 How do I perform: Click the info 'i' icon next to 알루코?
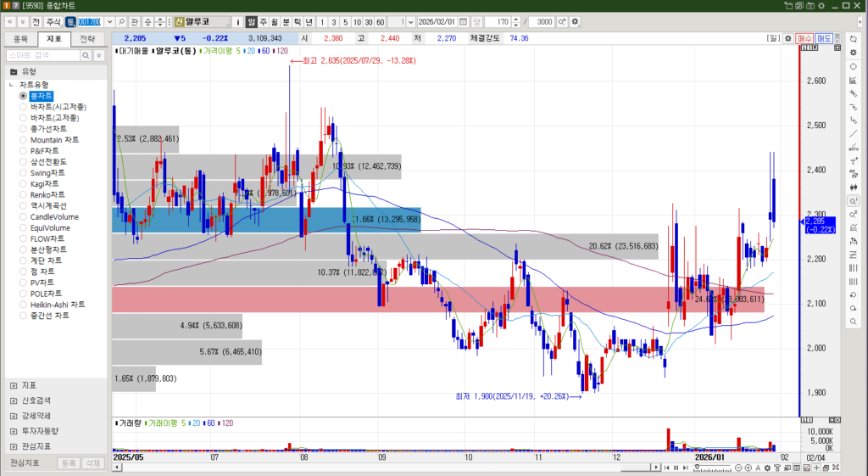coord(238,21)
